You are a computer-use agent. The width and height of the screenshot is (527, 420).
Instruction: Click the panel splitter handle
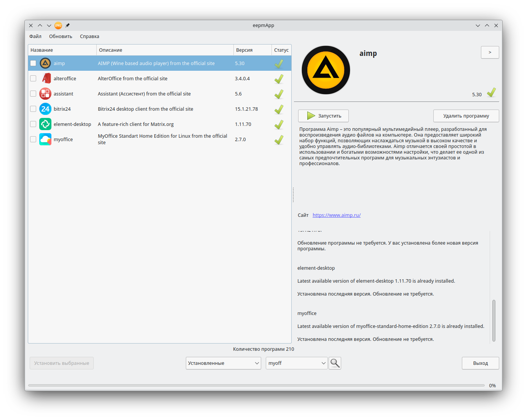[x=293, y=195]
